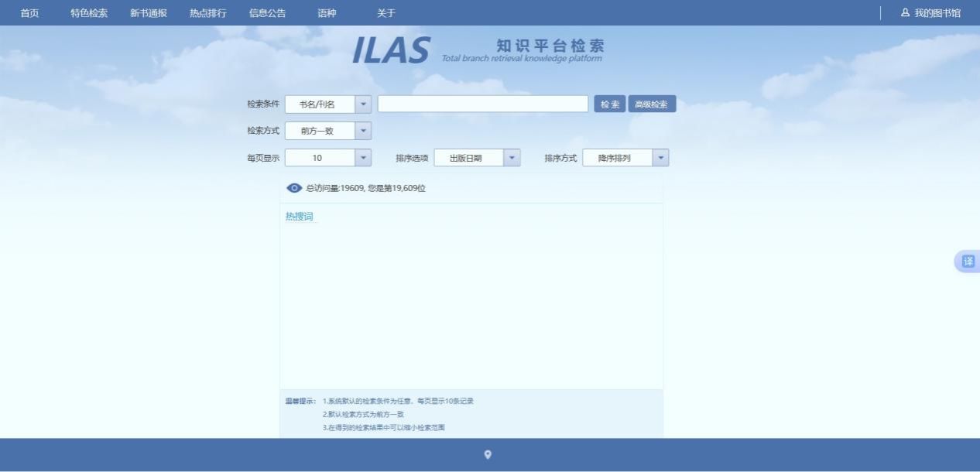
Task: Click the translate icon on right edge
Action: click(968, 262)
